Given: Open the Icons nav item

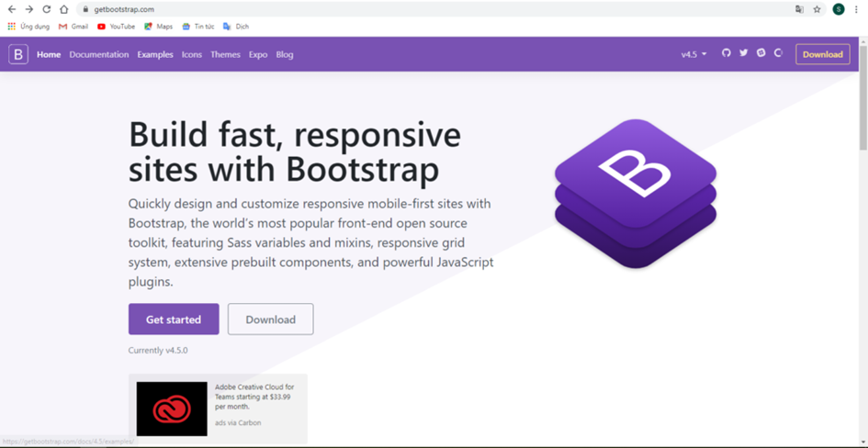Looking at the screenshot, I should (192, 54).
